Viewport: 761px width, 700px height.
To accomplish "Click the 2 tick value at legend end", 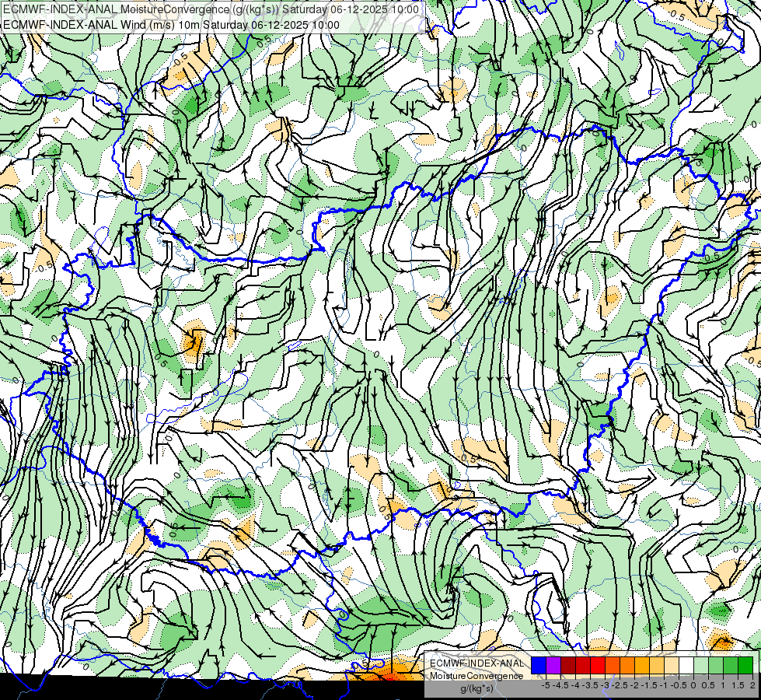I will pos(752,685).
